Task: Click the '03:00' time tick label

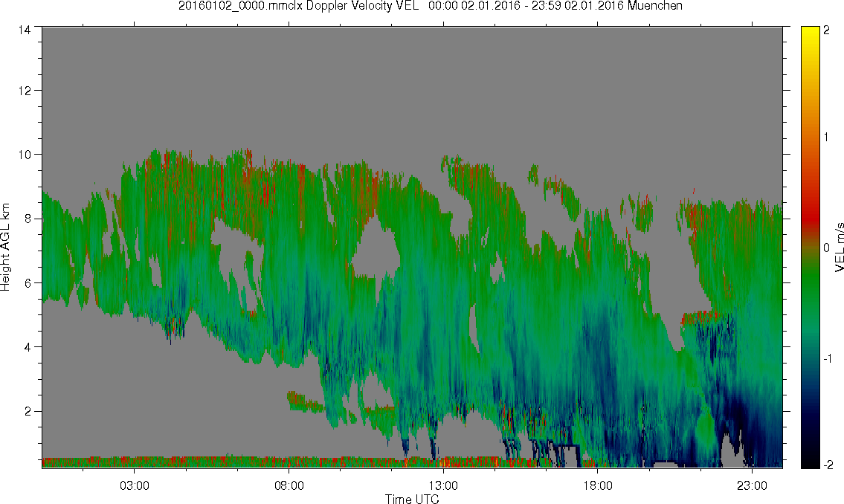Action: [x=134, y=485]
